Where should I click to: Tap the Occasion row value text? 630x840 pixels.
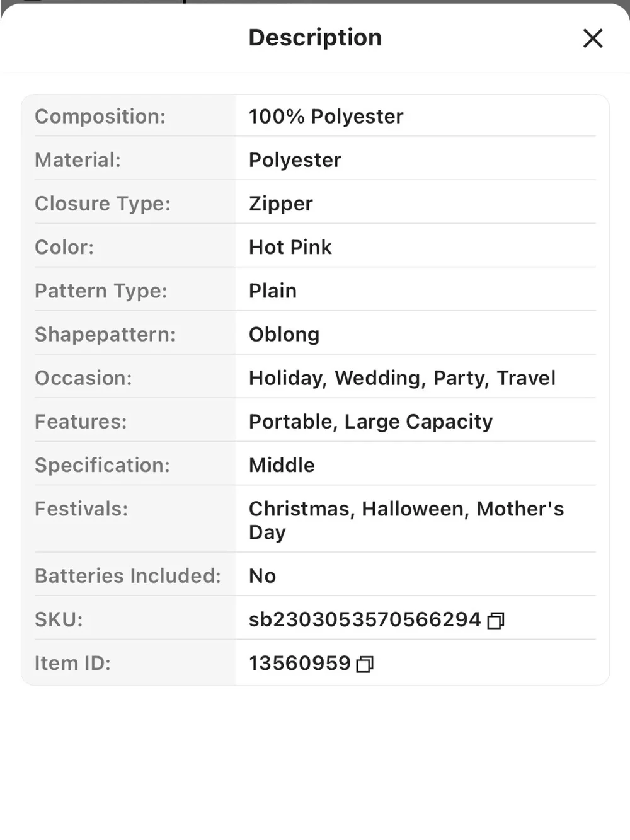[403, 378]
